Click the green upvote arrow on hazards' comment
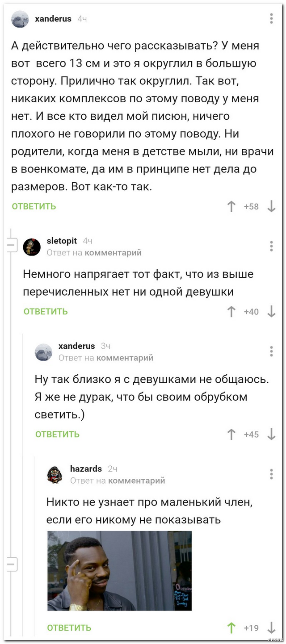Viewport: 286px width, 644px height. (x=231, y=628)
